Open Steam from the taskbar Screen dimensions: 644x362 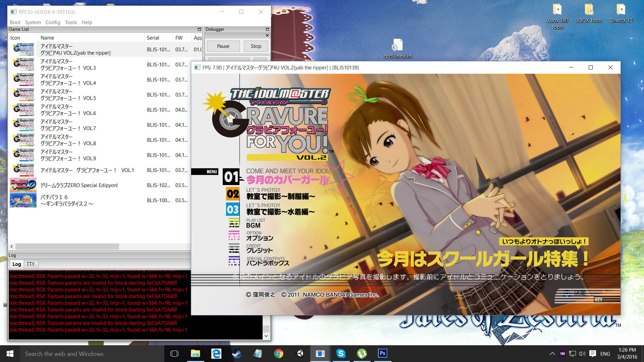click(x=237, y=354)
